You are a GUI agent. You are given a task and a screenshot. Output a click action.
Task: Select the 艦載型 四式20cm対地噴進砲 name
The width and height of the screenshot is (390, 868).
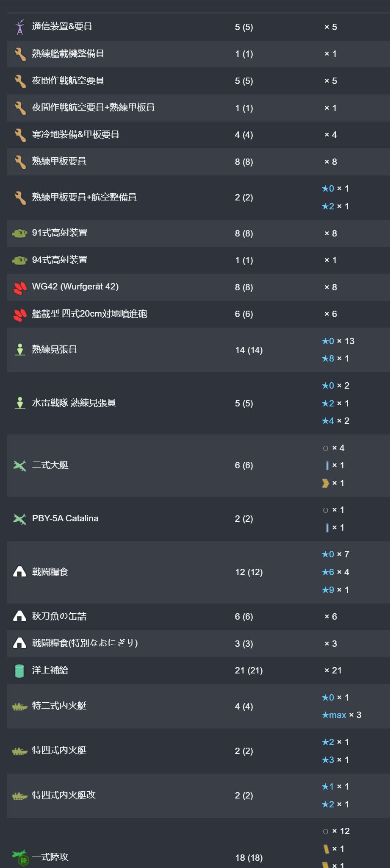[90, 314]
